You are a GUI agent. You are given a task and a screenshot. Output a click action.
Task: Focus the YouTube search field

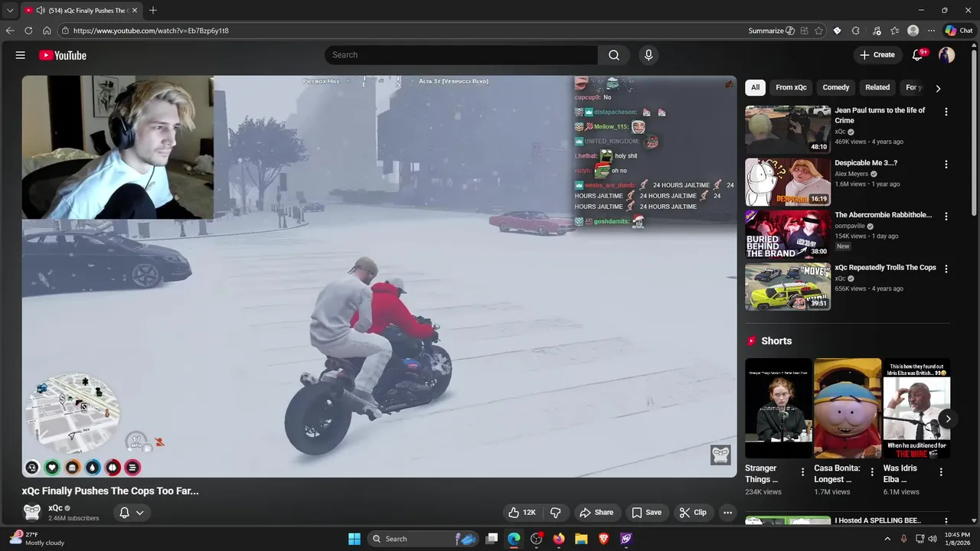(462, 55)
